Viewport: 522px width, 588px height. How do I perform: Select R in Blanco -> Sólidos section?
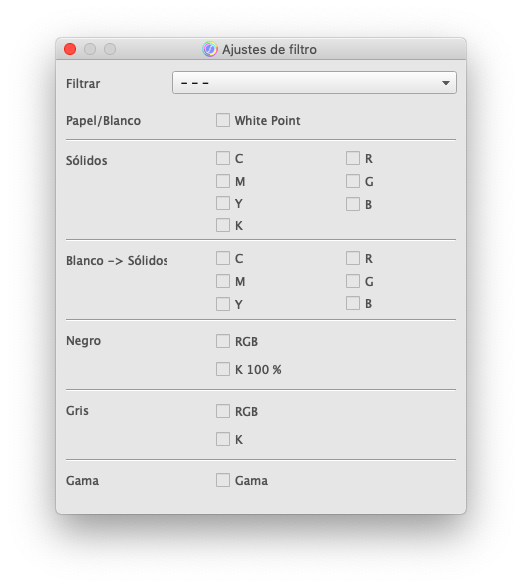coord(353,258)
